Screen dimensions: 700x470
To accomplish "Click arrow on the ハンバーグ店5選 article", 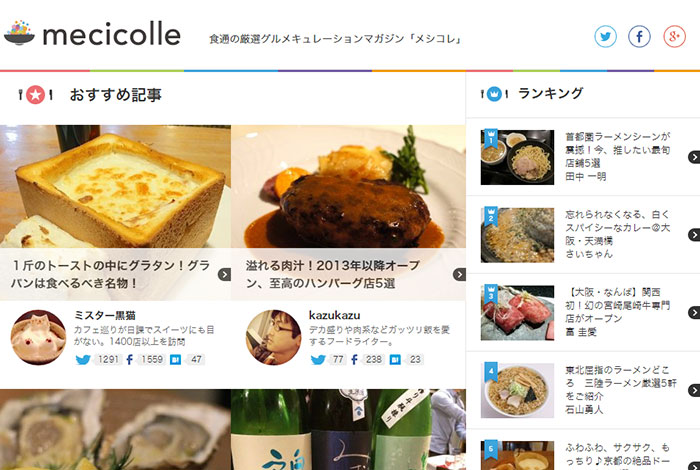I will point(459,275).
